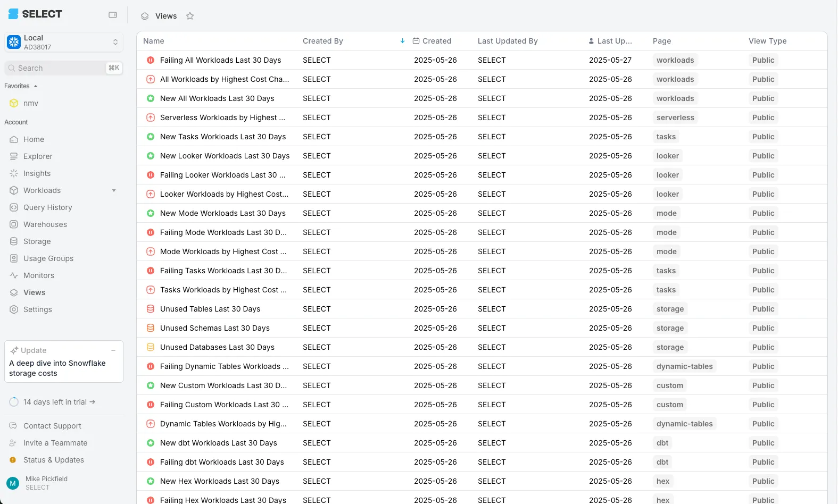Sort by the Last Updated By column
838x504 pixels.
(x=508, y=41)
